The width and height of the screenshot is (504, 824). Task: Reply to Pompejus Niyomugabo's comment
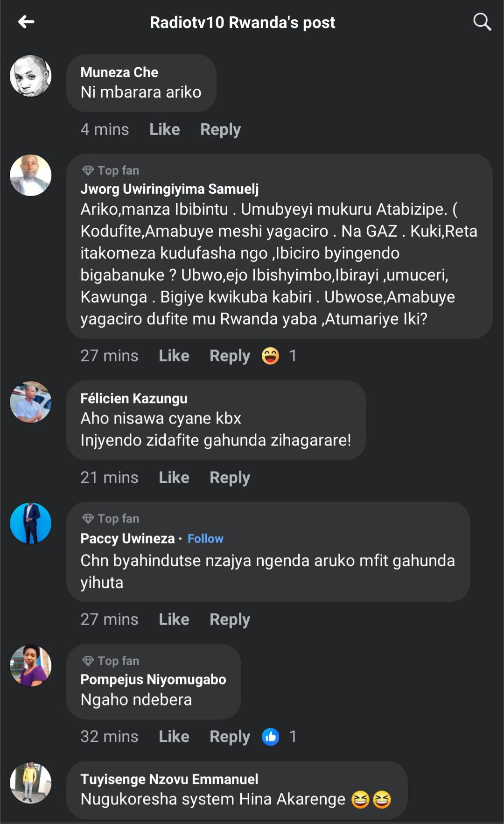click(x=230, y=737)
